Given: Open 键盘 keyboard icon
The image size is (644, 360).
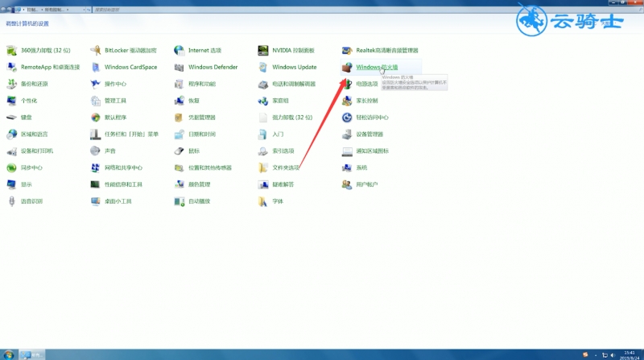Looking at the screenshot, I should click(11, 118).
